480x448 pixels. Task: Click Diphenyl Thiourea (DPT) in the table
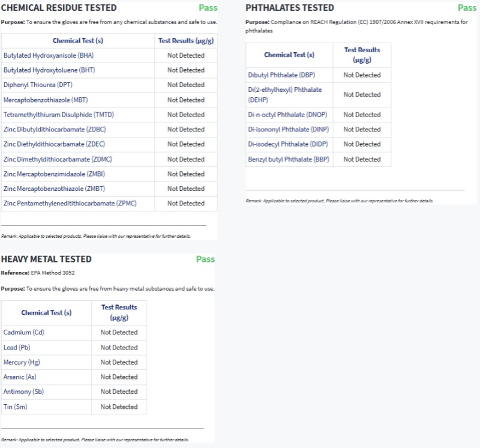tap(38, 85)
